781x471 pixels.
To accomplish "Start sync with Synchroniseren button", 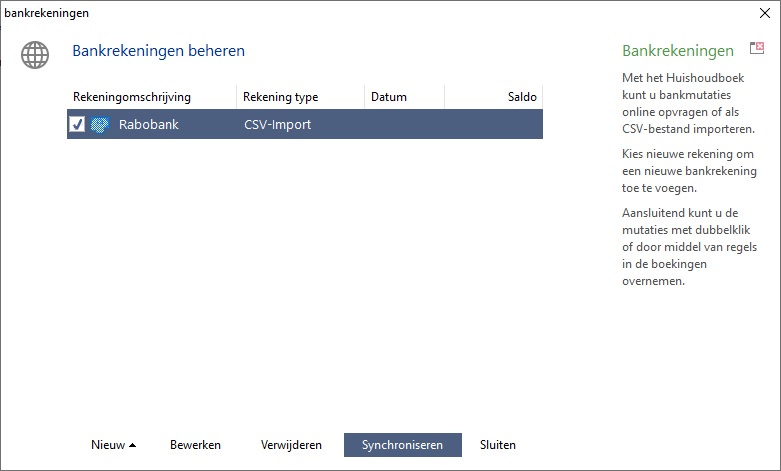I will [x=402, y=445].
